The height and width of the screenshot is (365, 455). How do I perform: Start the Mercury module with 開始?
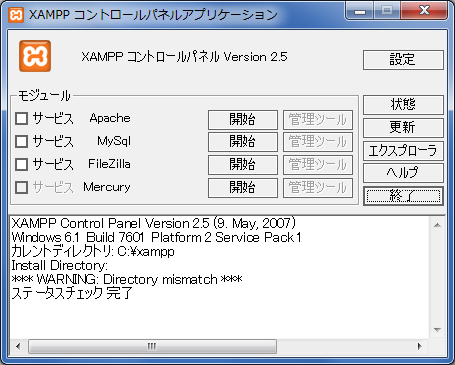point(243,188)
